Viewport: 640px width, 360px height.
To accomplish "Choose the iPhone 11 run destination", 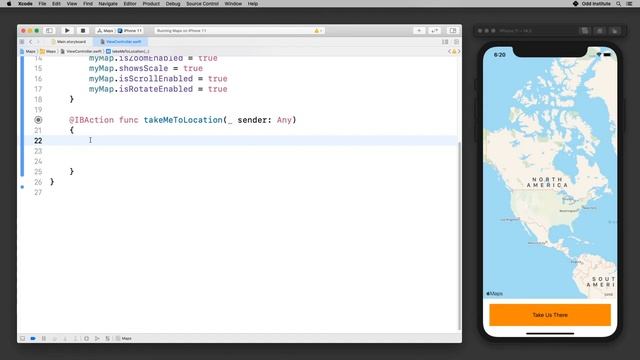I will click(130, 31).
